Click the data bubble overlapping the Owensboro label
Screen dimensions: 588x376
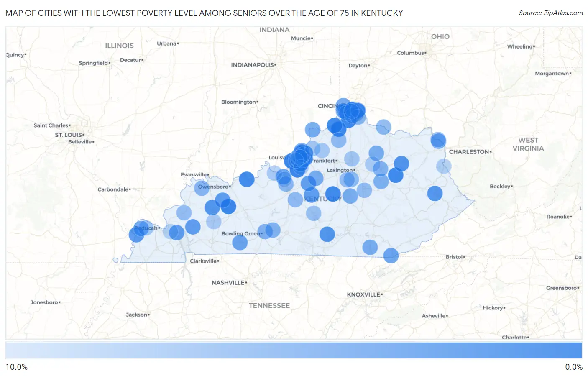coord(202,188)
